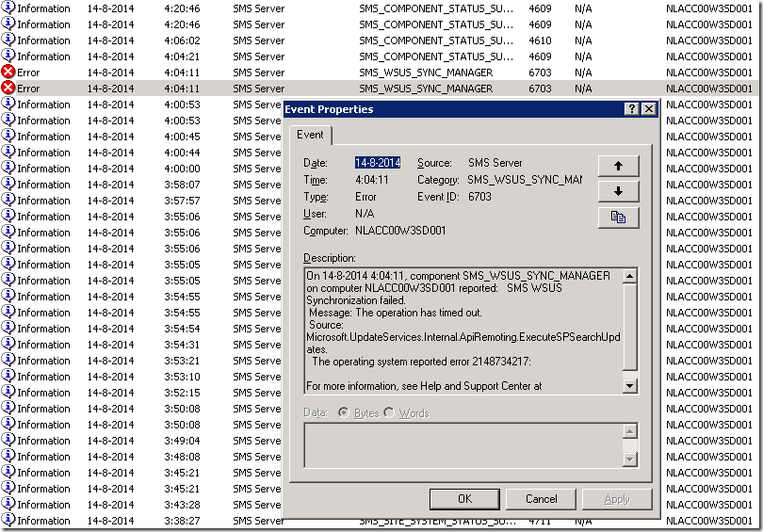
Task: Select the Words radio button
Action: tap(390, 413)
